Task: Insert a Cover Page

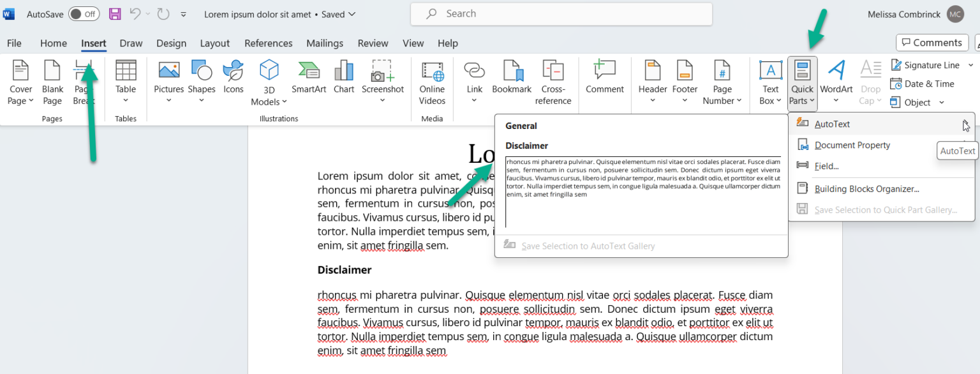Action: (20, 82)
